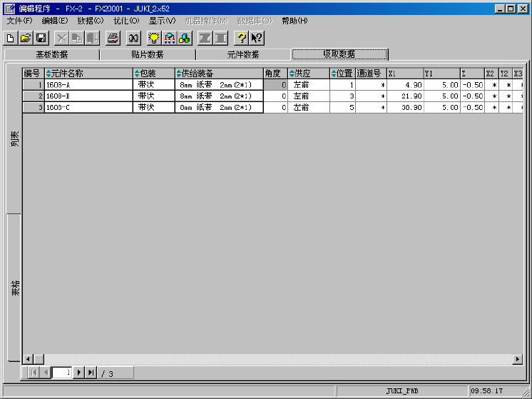Image resolution: width=532 pixels, height=399 pixels.
Task: Click the component name cell 1608-B
Action: point(88,96)
